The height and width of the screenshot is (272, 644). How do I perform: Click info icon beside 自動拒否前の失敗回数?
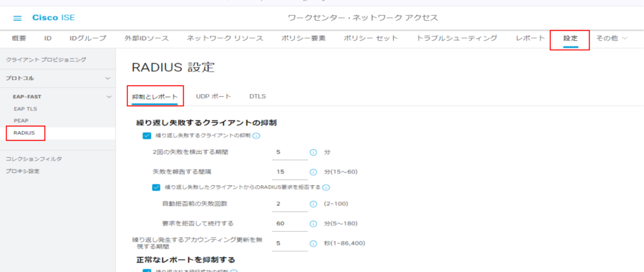tap(313, 204)
